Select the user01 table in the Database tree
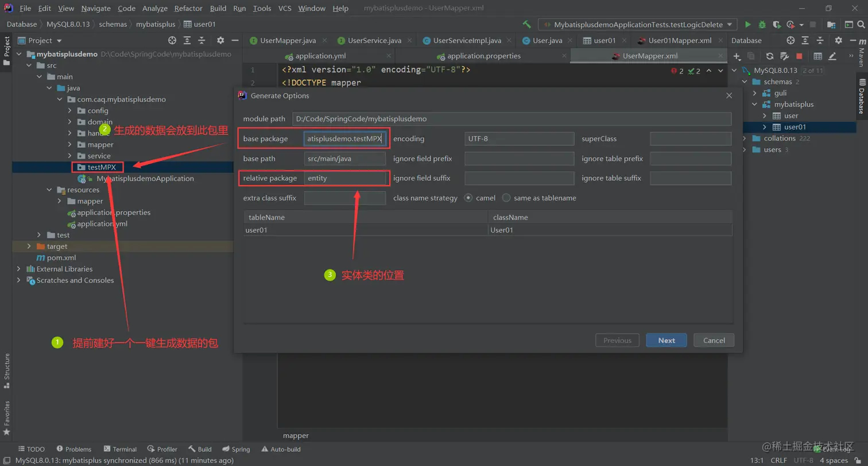Viewport: 868px width, 466px height. [795, 127]
